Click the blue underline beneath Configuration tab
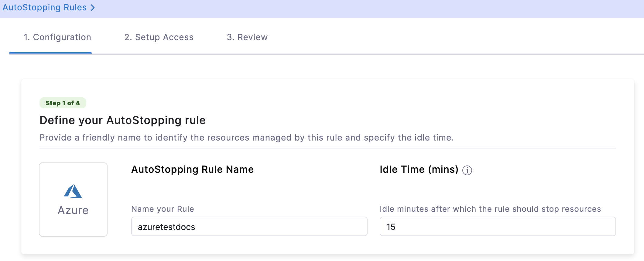This screenshot has width=644, height=261. 50,53
